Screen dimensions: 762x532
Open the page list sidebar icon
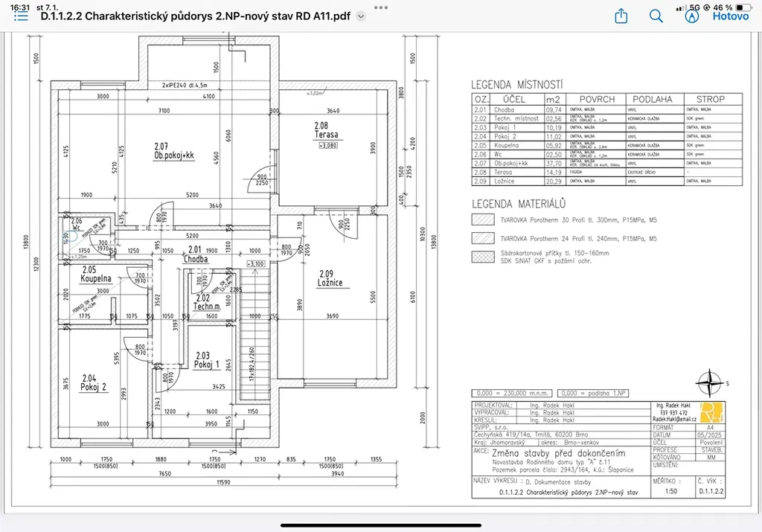click(21, 16)
